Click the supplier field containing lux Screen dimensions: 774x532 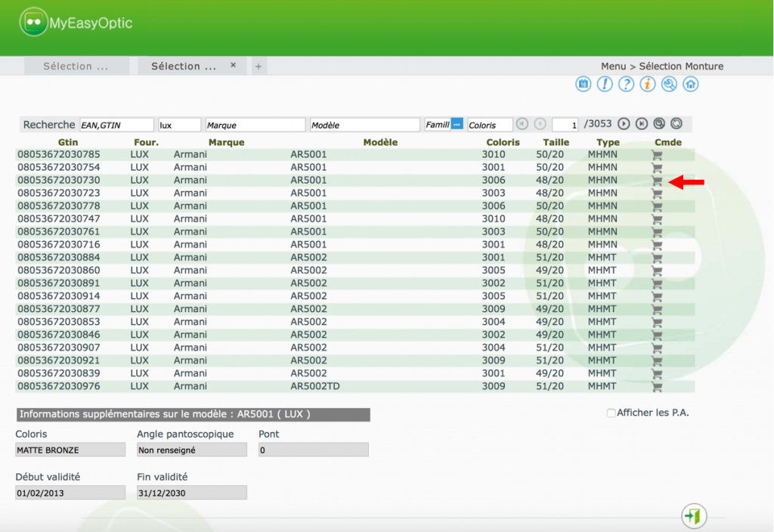click(x=180, y=125)
